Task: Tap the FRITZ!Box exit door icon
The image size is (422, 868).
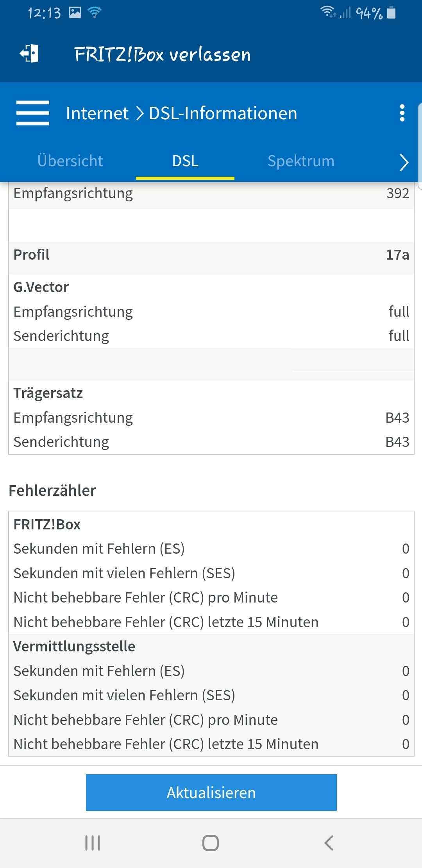Action: [x=29, y=54]
